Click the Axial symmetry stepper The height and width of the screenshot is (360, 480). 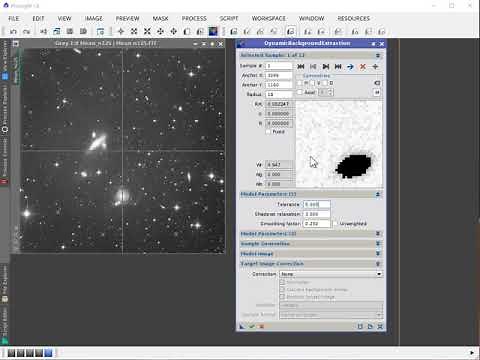pos(326,92)
